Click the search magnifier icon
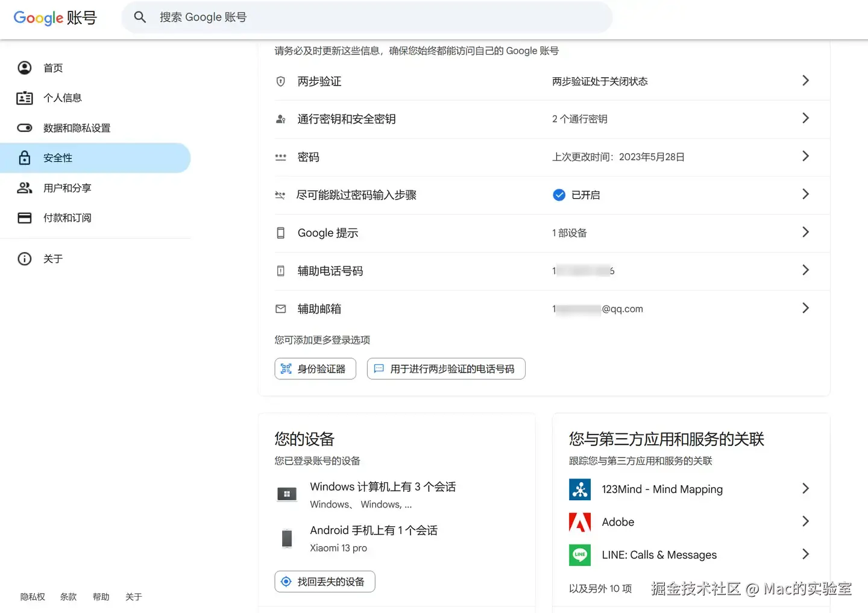 tap(140, 17)
